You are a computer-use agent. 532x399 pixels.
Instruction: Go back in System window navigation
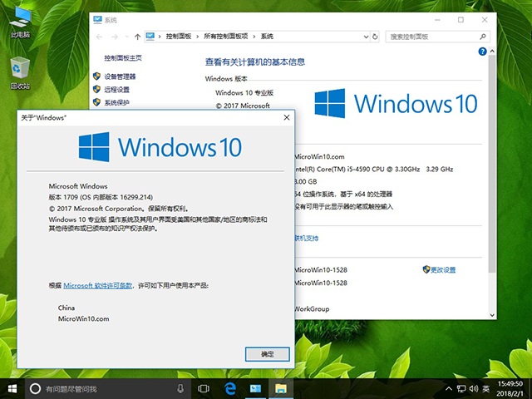tap(100, 37)
